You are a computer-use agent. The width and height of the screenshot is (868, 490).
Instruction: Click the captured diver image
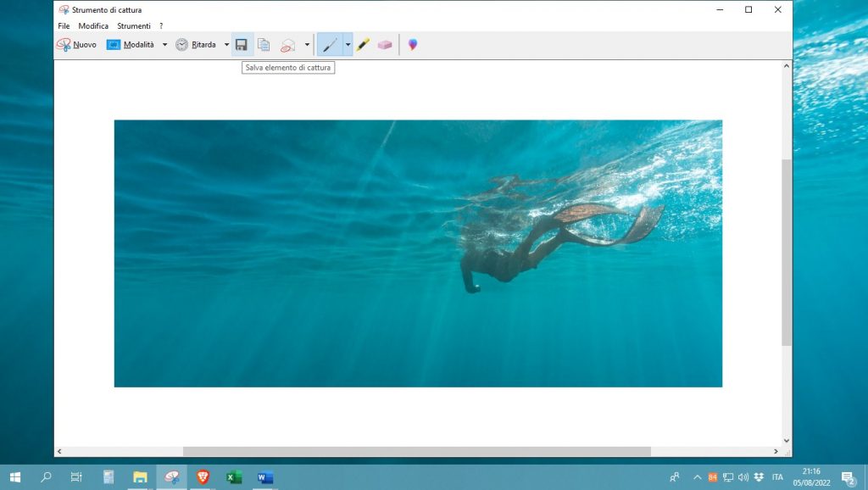coord(418,253)
